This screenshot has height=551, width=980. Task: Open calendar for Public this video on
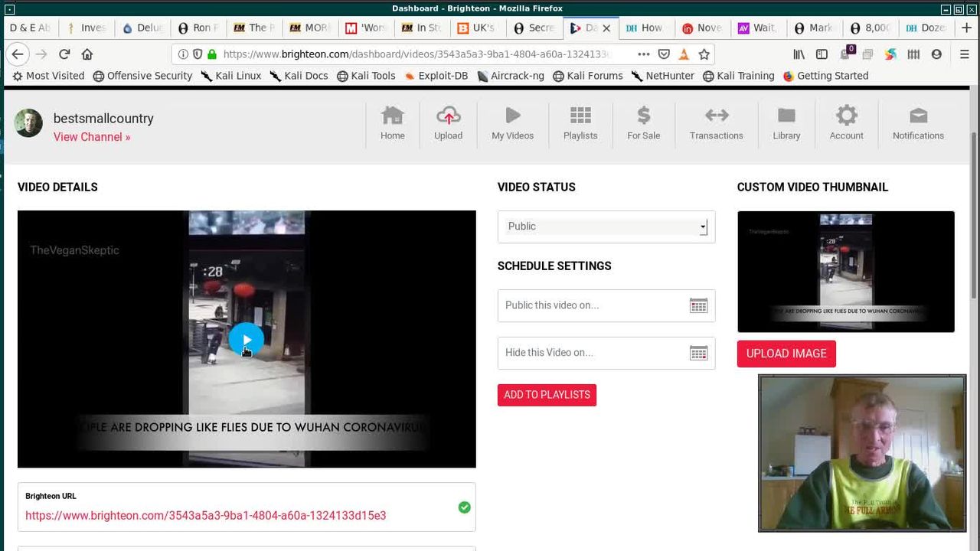[698, 305]
